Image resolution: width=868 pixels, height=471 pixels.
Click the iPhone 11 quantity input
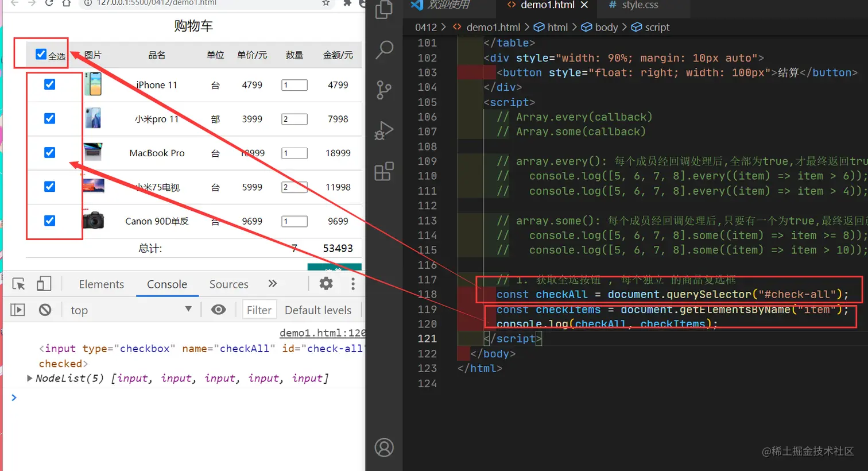[x=294, y=85]
